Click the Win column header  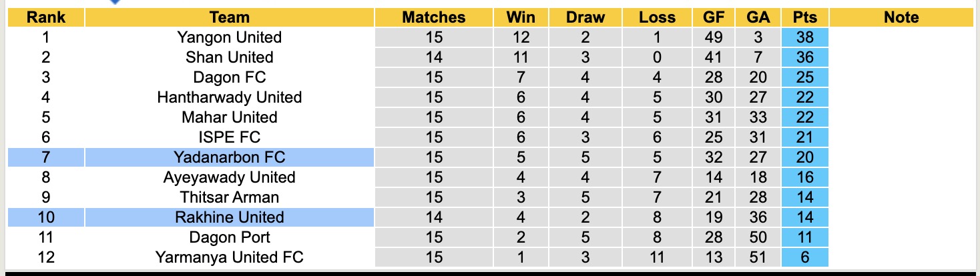point(521,18)
